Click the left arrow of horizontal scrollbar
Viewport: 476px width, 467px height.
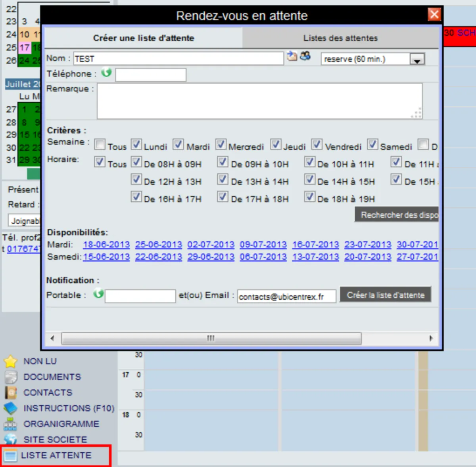52,338
